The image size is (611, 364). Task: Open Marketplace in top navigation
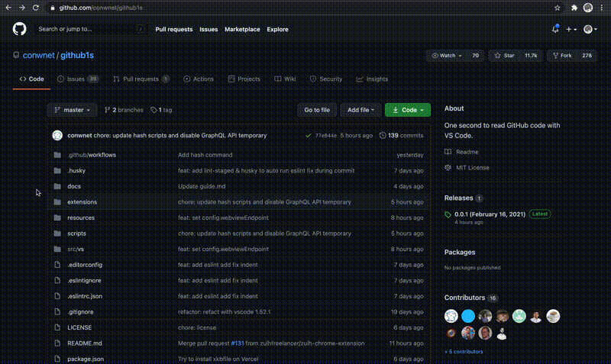pyautogui.click(x=242, y=29)
